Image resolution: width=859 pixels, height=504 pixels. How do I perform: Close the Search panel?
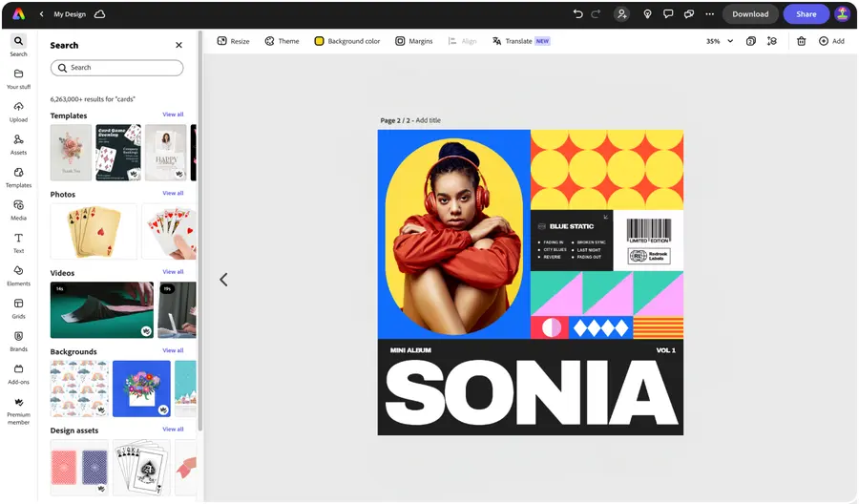click(178, 45)
